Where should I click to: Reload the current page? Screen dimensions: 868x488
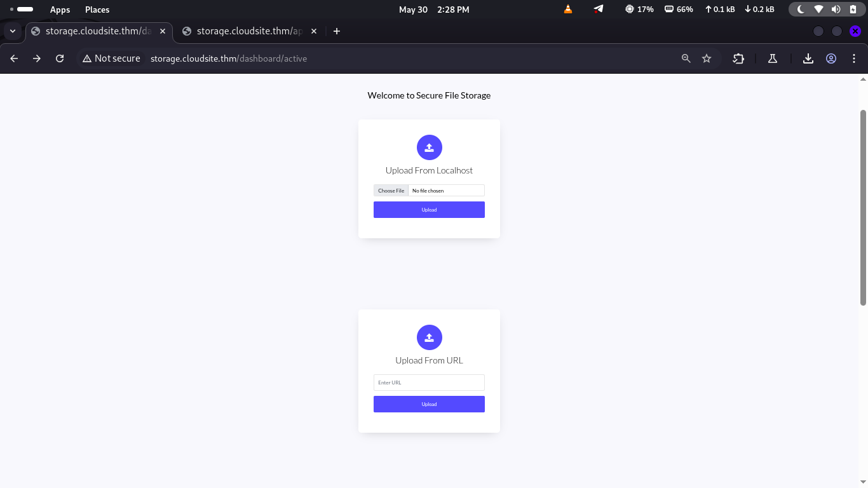60,58
